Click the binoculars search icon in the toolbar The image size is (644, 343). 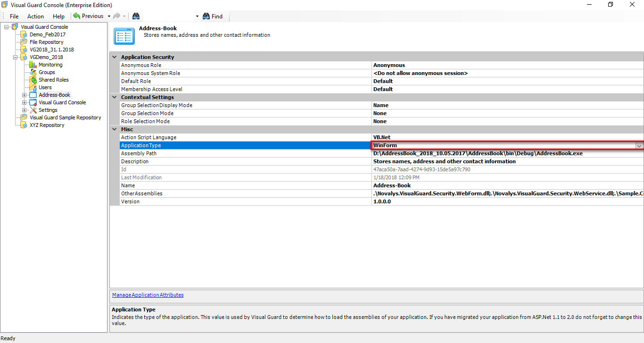(136, 16)
